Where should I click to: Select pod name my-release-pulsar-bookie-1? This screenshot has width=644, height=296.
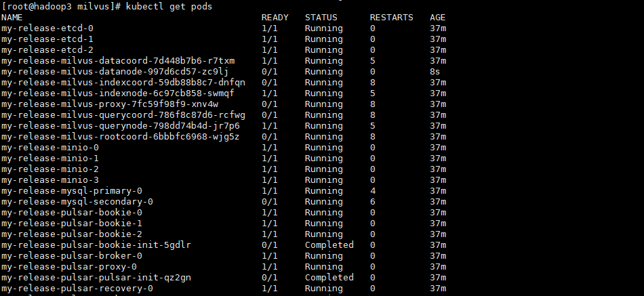[x=72, y=224]
